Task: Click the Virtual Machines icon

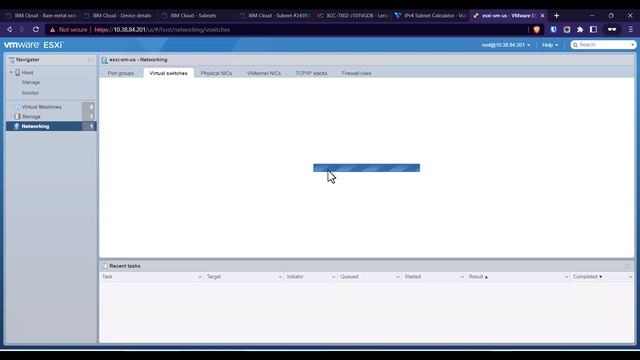Action: click(x=17, y=107)
